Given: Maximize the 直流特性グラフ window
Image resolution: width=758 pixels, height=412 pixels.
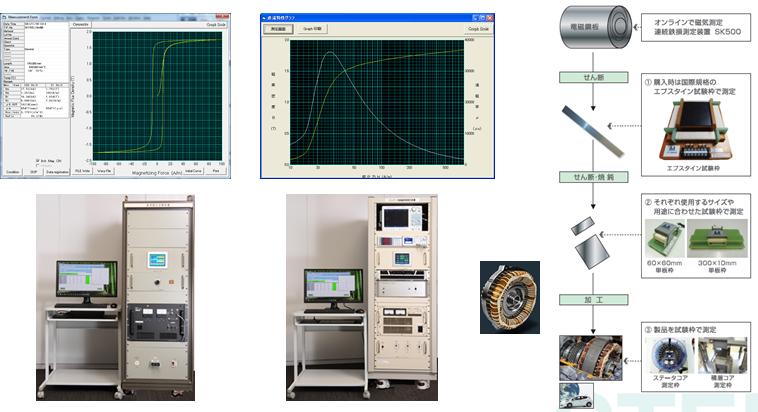Looking at the screenshot, I should tap(482, 18).
